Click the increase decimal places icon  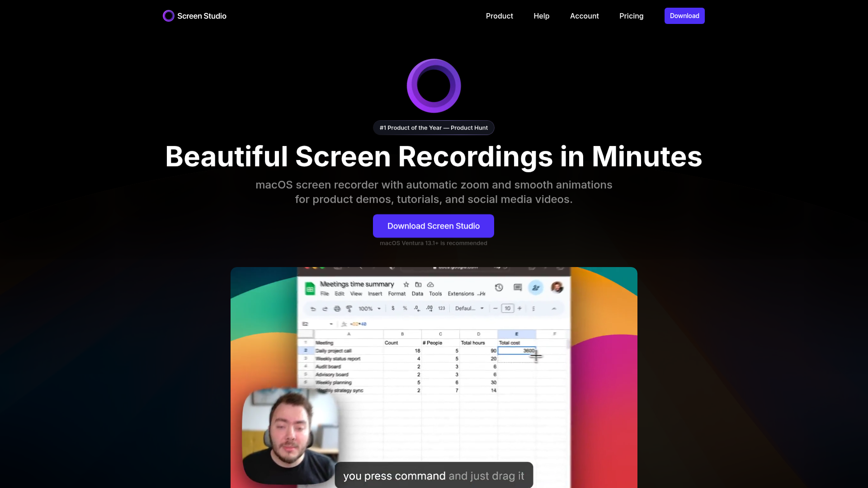click(429, 308)
